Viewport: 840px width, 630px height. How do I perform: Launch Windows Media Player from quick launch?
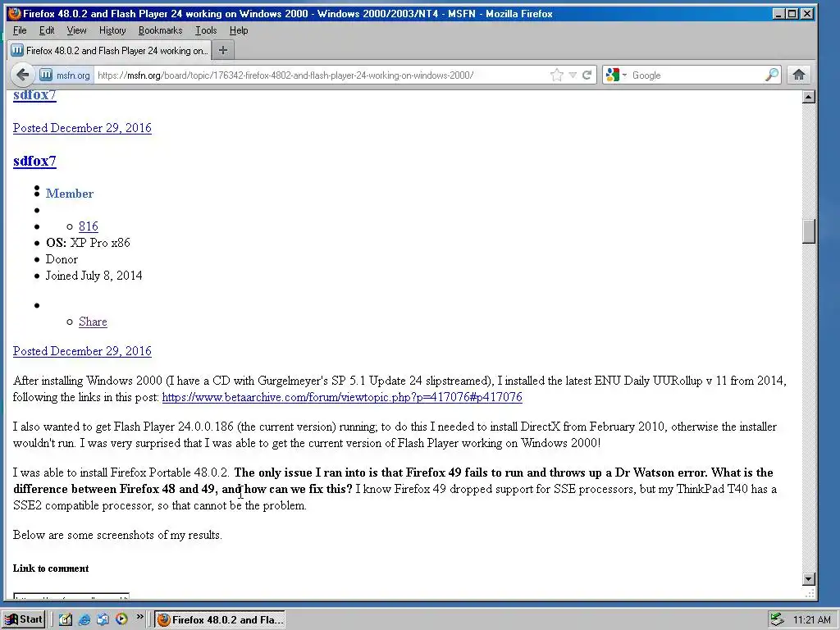point(121,619)
